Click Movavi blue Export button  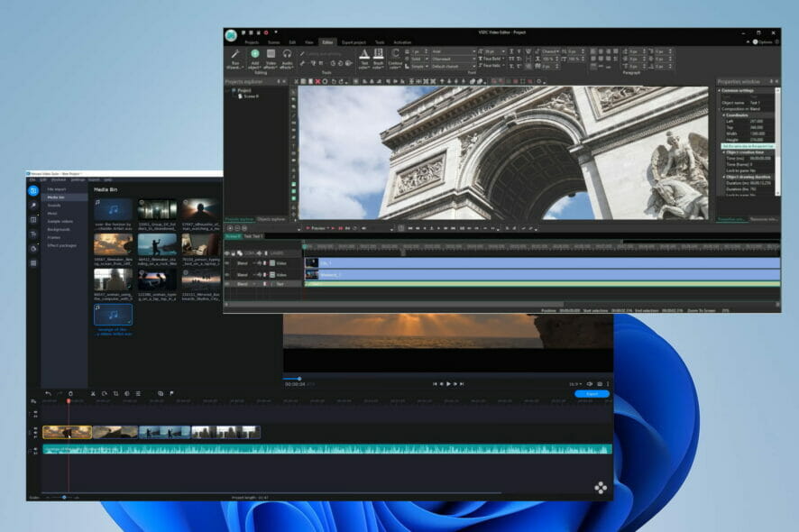(592, 394)
